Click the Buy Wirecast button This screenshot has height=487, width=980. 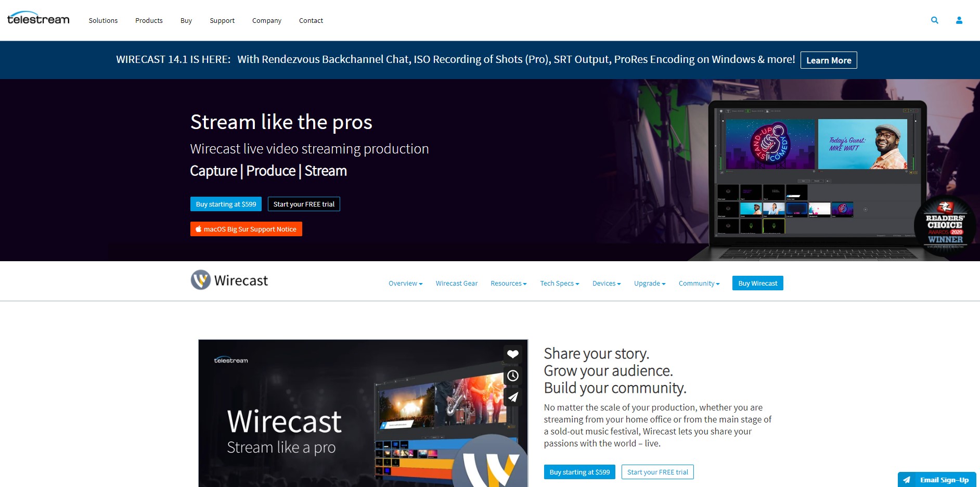pos(758,283)
